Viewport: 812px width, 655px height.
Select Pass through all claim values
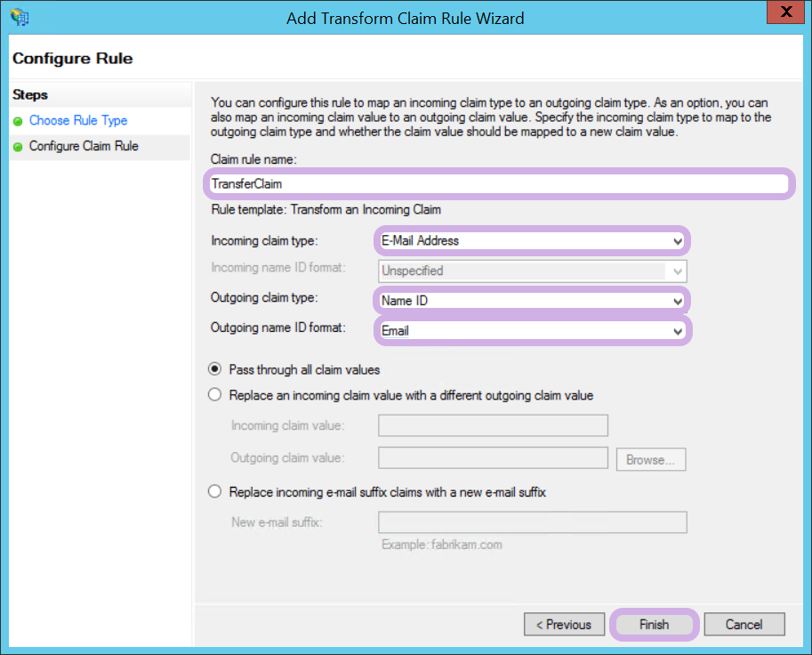[x=214, y=369]
